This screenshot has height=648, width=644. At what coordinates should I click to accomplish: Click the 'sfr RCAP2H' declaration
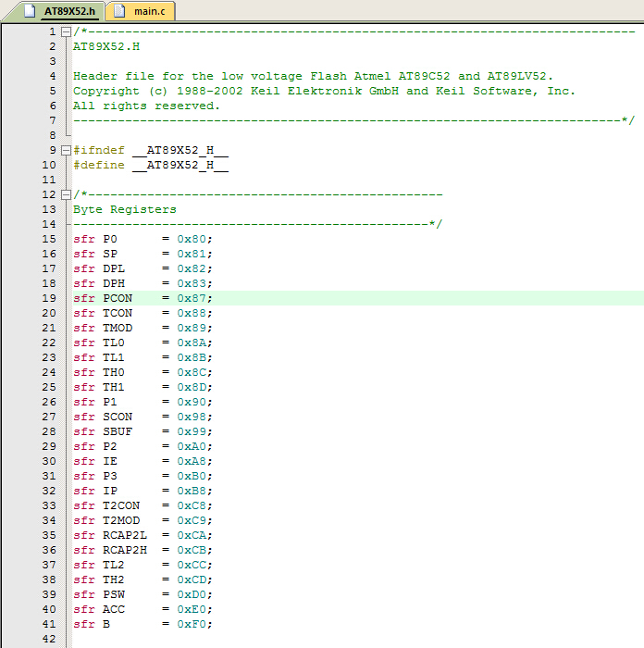click(142, 551)
